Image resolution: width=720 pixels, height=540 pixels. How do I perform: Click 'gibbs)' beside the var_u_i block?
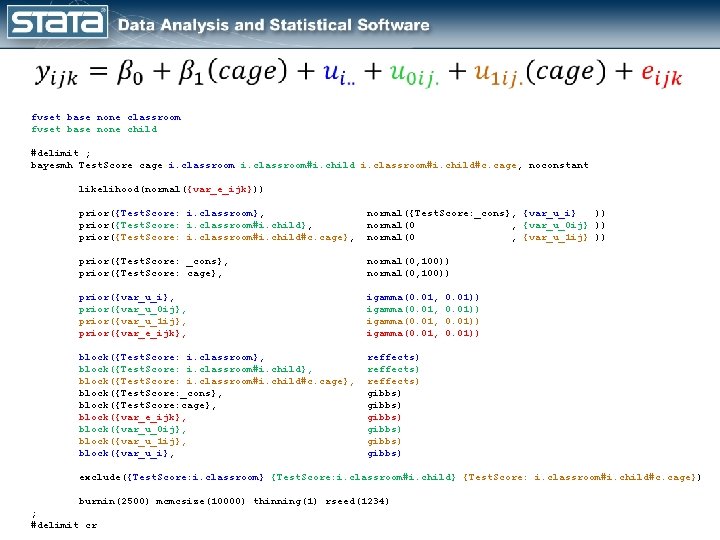[x=384, y=453]
